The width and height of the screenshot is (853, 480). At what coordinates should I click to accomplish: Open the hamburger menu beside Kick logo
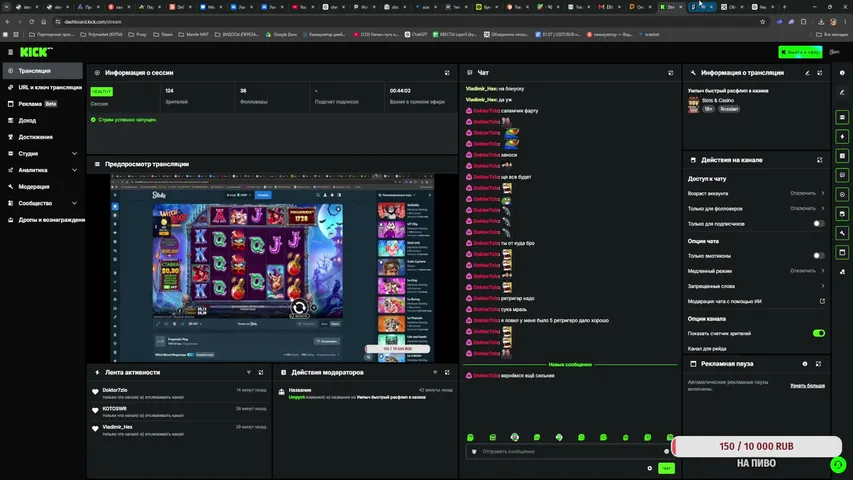10,52
